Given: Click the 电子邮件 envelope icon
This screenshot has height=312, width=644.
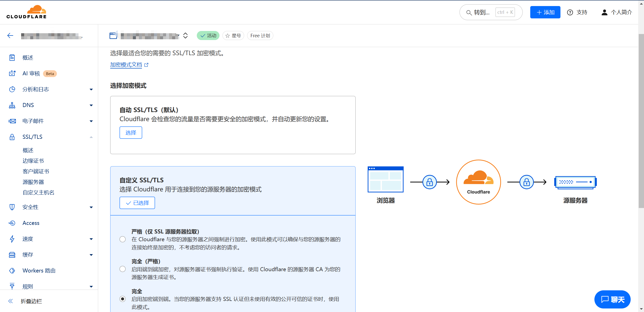Looking at the screenshot, I should pos(12,121).
